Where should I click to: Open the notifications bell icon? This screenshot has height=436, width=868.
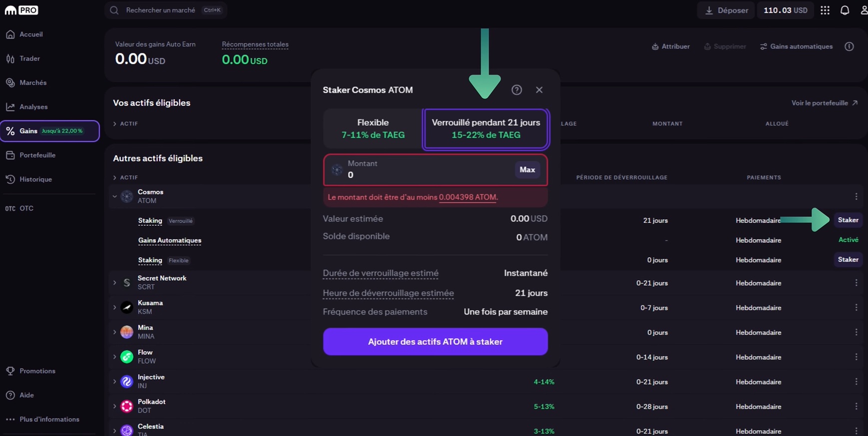click(845, 10)
